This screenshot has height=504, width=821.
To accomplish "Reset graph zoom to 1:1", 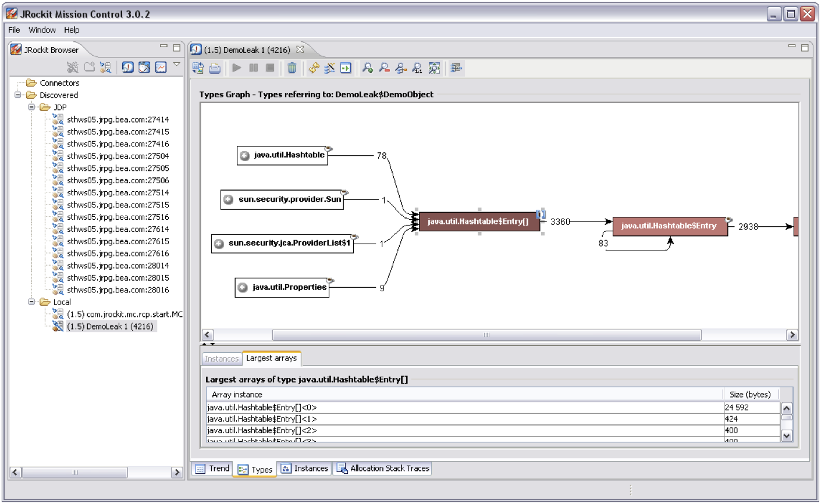I will [417, 68].
